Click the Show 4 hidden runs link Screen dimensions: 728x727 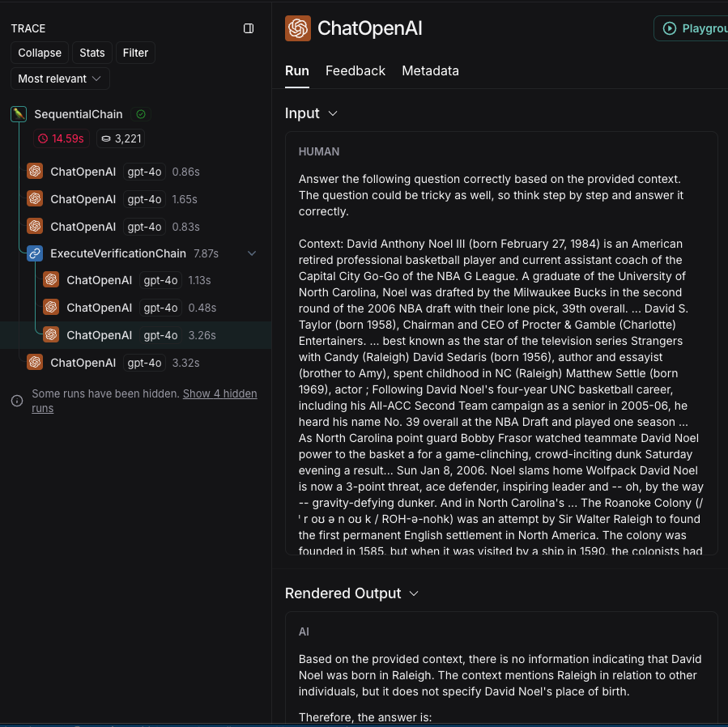click(x=219, y=393)
